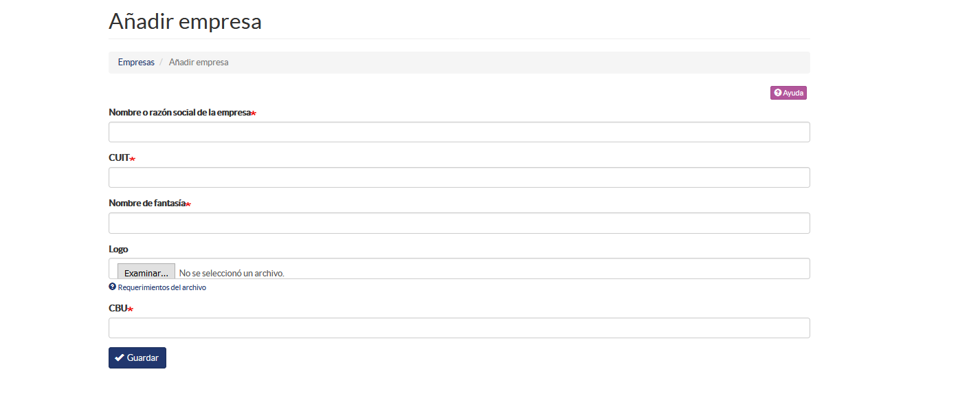Screen dimensions: 980x396
Task: Click the question mark icon in Ayuda button
Action: point(778,93)
